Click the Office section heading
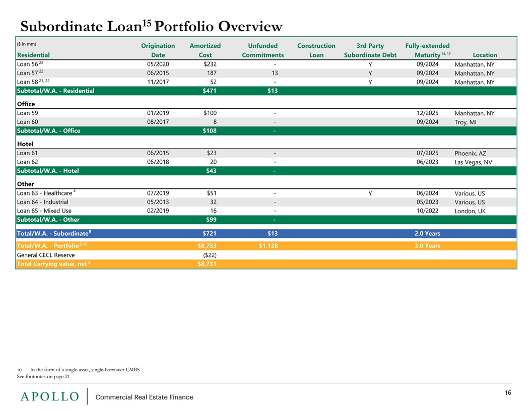 26,104
